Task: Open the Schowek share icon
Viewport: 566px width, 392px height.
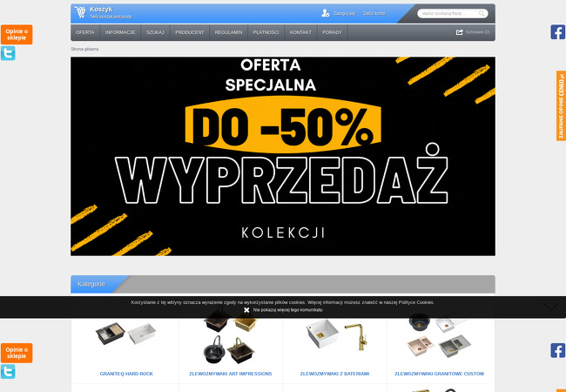Action: click(x=459, y=32)
